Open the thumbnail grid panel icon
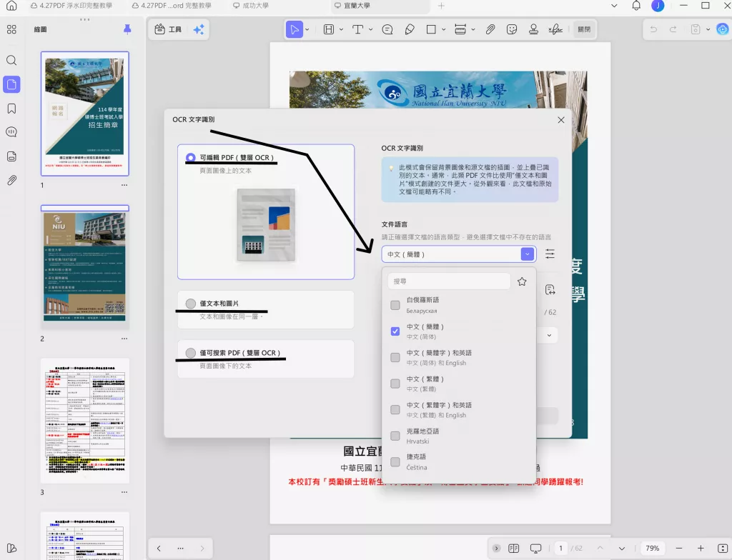The width and height of the screenshot is (732, 560). (x=11, y=29)
